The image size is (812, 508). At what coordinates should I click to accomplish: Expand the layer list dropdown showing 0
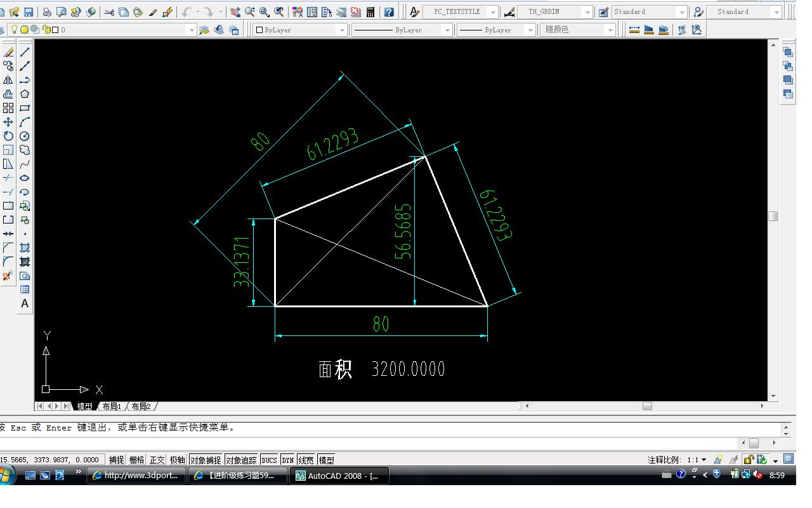click(192, 30)
